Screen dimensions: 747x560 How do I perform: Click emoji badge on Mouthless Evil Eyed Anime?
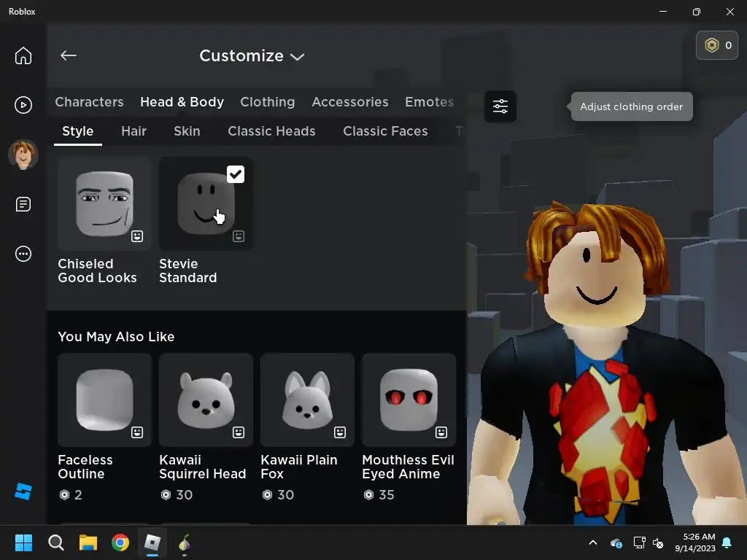click(x=441, y=432)
